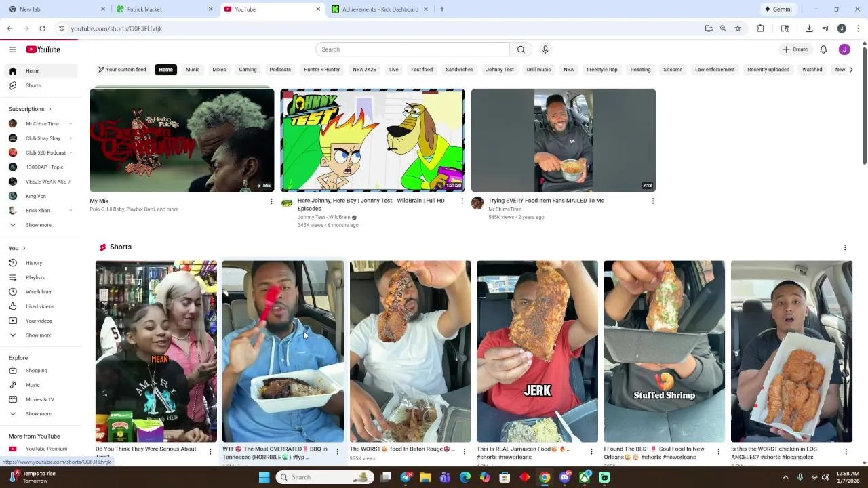Select the Law enforcement chip
Image resolution: width=868 pixels, height=488 pixels.
point(715,70)
